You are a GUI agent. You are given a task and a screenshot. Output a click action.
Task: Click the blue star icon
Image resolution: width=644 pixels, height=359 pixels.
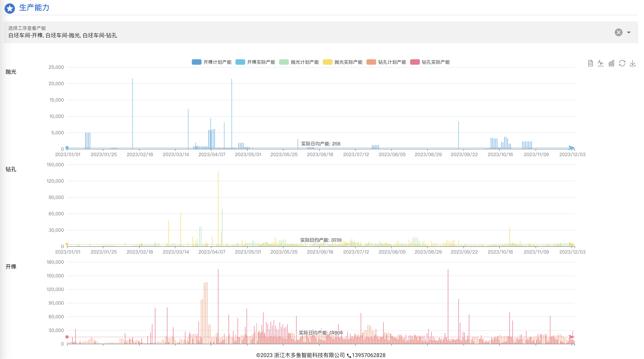click(10, 9)
